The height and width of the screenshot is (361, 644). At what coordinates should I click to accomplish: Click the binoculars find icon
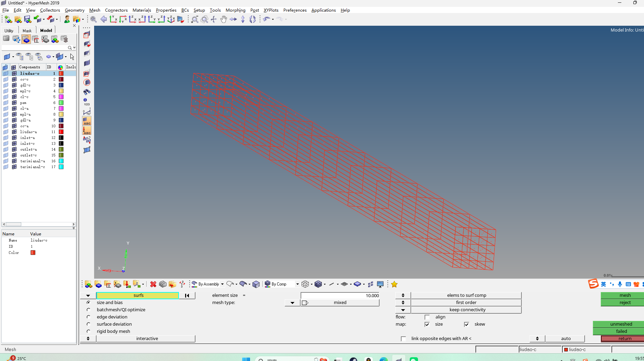tap(87, 92)
